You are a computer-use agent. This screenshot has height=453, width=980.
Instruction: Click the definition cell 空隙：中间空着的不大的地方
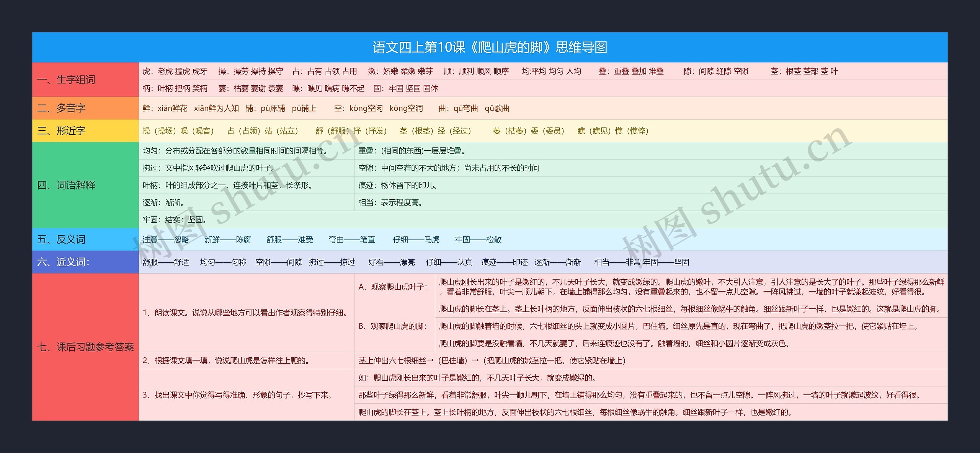(651, 168)
